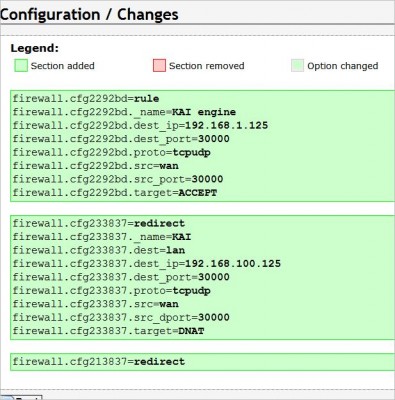Click the pale Option changed legend swatch
The image size is (395, 400).
point(297,66)
